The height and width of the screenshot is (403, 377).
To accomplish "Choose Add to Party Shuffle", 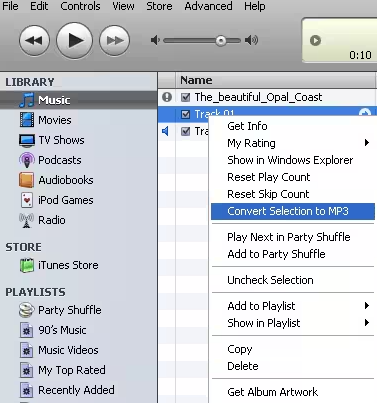I will click(x=293, y=254).
